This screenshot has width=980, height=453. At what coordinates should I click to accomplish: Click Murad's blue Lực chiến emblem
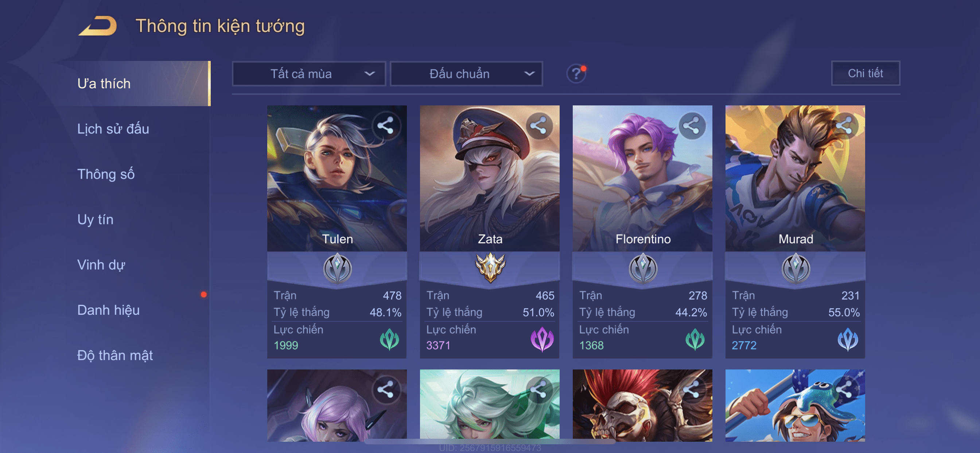click(848, 339)
